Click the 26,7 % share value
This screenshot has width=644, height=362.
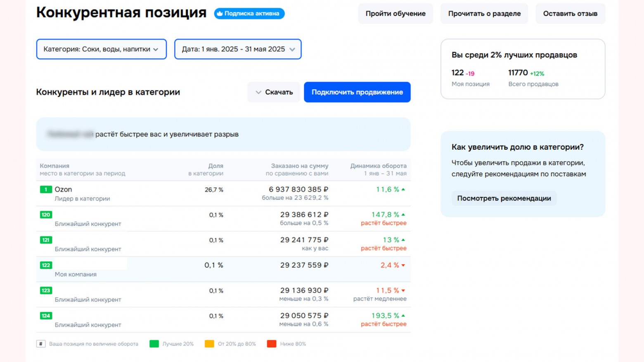coord(214,190)
